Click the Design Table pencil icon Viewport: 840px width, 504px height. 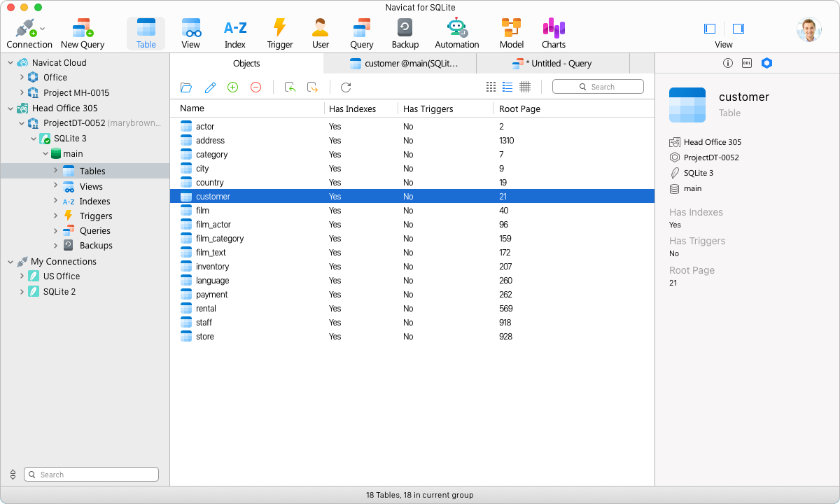(210, 87)
